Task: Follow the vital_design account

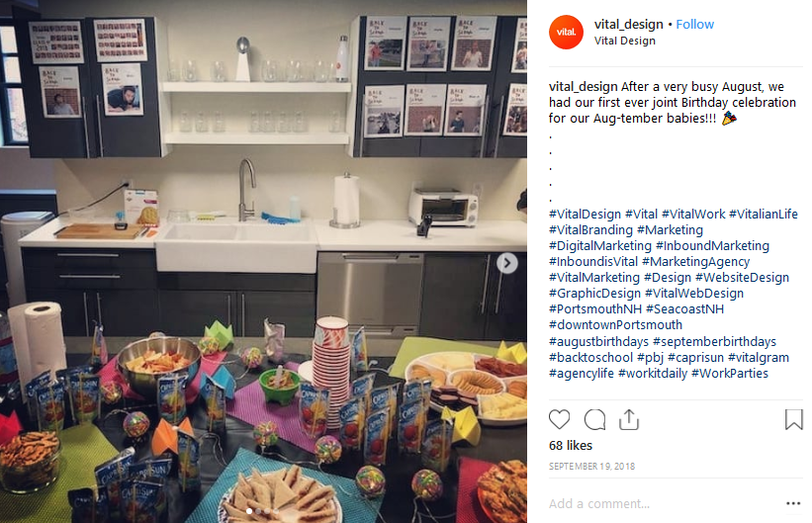Action: 695,25
